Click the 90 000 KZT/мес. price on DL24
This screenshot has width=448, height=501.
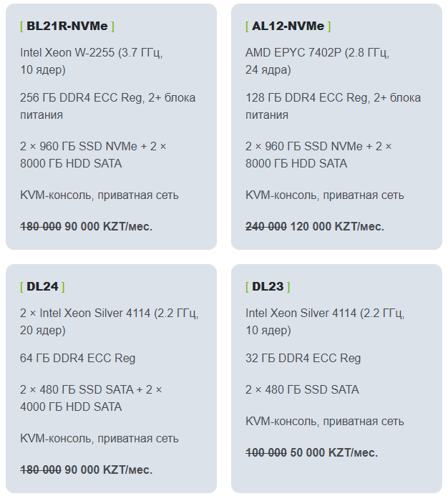[109, 470]
